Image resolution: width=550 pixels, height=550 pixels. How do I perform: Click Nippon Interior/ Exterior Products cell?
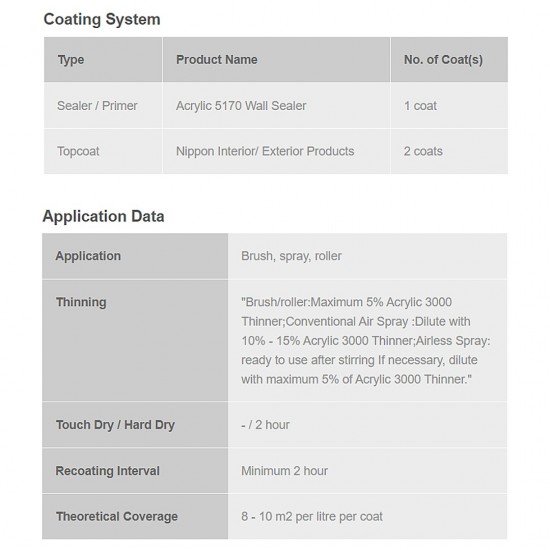[265, 151]
